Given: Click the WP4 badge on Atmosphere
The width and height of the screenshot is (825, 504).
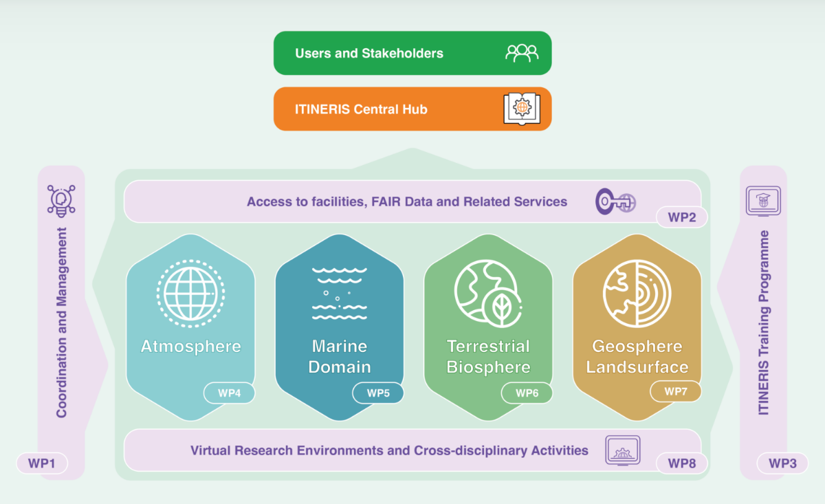Looking at the screenshot, I should 229,393.
